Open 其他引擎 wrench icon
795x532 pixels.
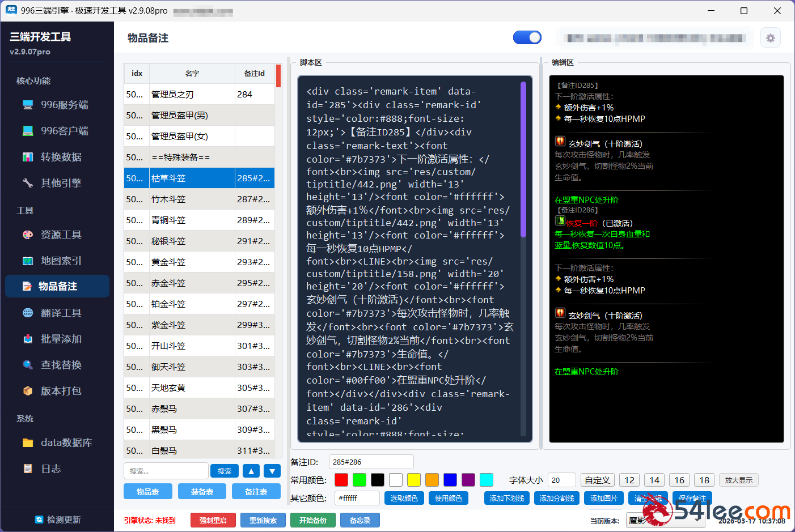28,183
